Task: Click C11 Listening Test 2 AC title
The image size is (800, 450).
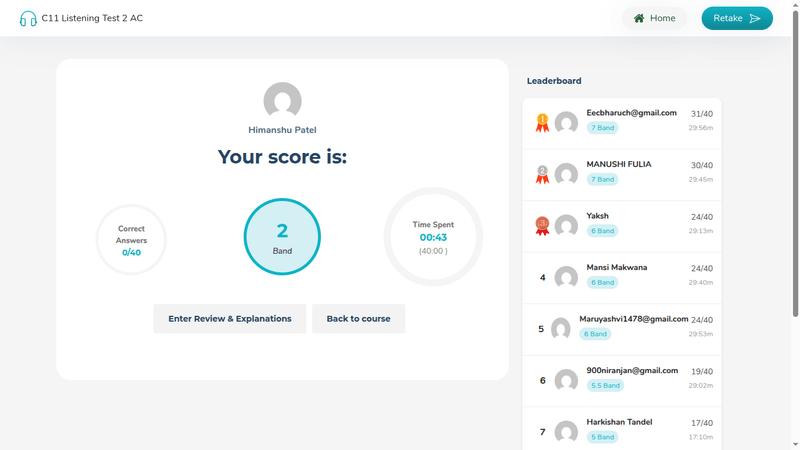Action: click(92, 18)
